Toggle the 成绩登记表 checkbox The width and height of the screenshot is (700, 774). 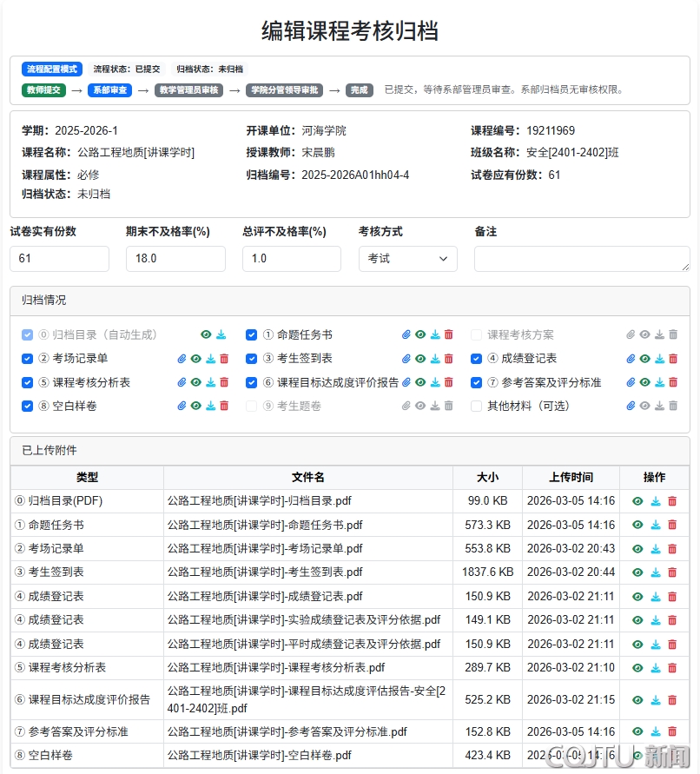click(x=477, y=359)
